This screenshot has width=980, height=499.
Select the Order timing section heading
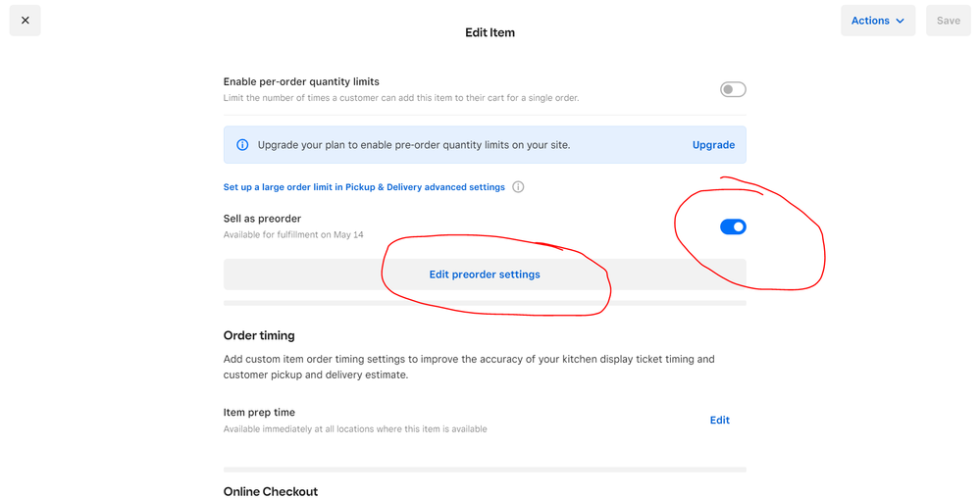[259, 335]
